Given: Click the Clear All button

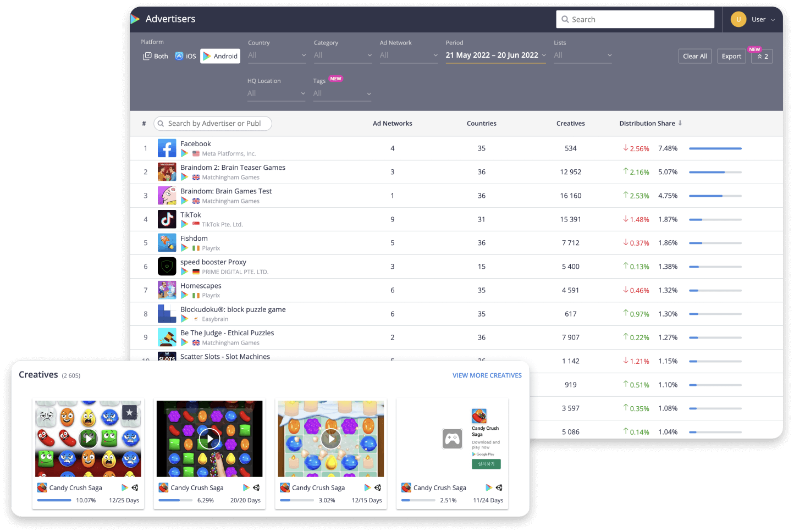Looking at the screenshot, I should (695, 56).
